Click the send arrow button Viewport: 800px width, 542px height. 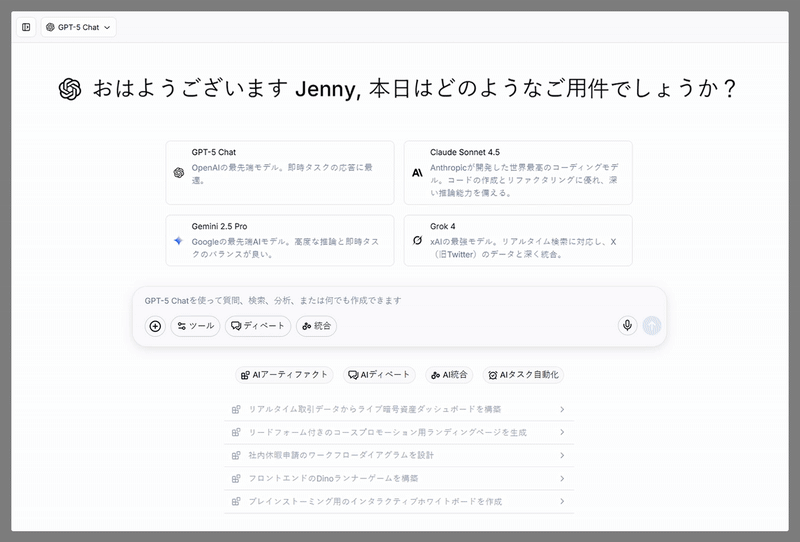pos(652,325)
